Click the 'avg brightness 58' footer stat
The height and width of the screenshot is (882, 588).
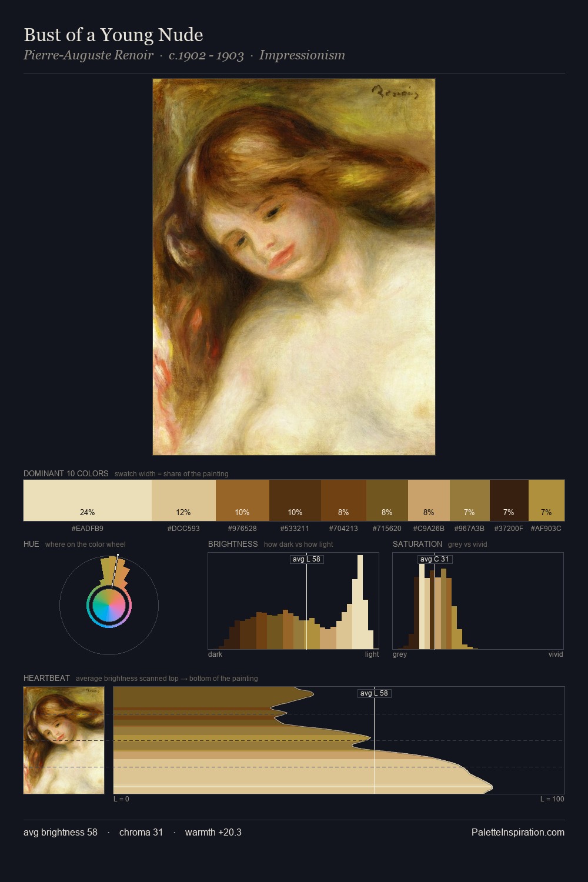pos(61,832)
